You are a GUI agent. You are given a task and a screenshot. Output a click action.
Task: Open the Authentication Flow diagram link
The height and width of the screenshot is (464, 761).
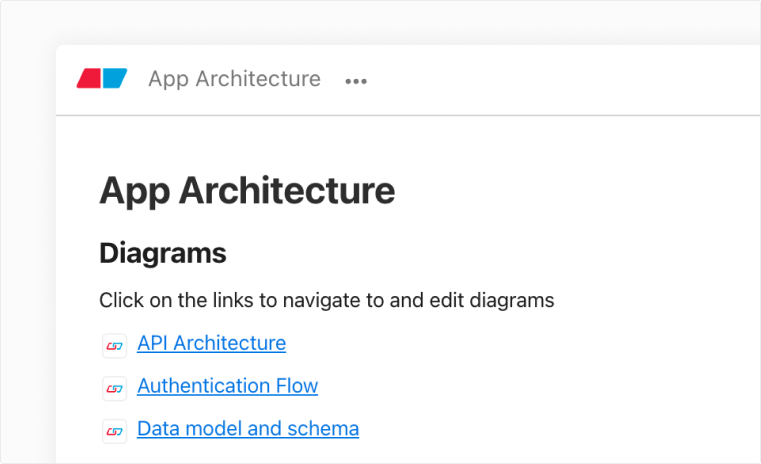click(x=227, y=386)
